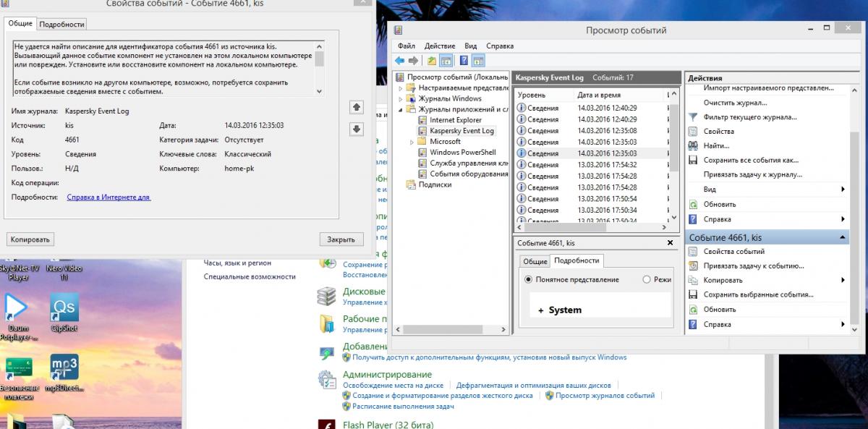Collapse the Событие 4661, kis actions section
Viewport: 868px width, 429px height.
pyautogui.click(x=842, y=237)
